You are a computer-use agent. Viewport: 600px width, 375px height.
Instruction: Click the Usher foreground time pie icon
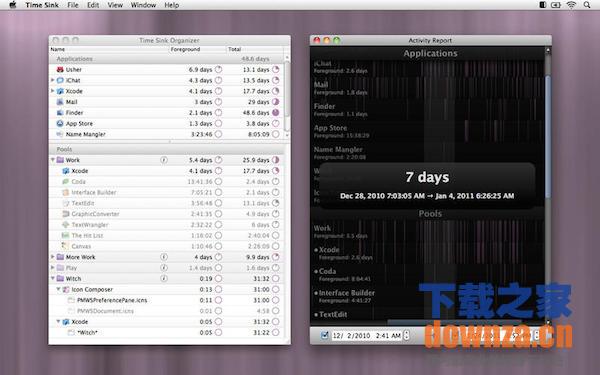click(218, 70)
